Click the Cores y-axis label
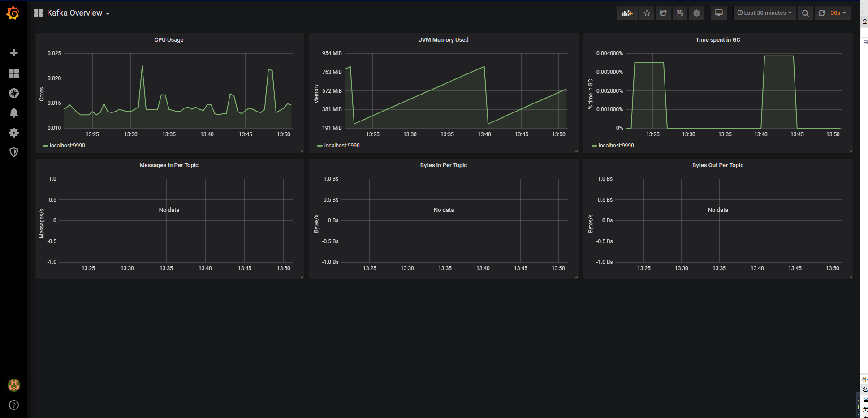The width and height of the screenshot is (868, 418). pyautogui.click(x=42, y=94)
